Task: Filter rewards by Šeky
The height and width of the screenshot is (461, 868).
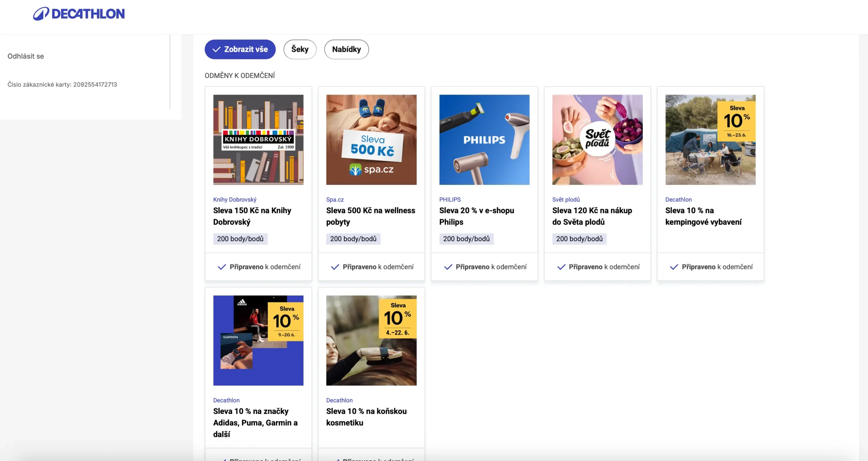Action: (300, 50)
